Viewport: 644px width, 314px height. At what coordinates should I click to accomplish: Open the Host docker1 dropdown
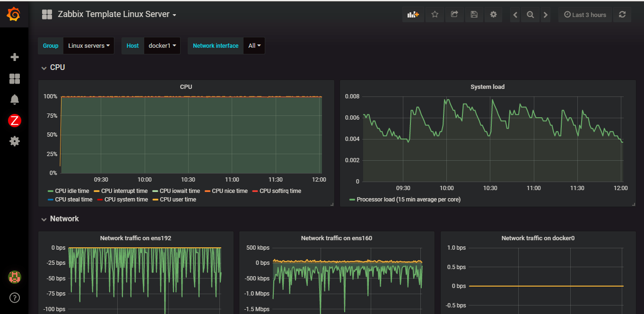(162, 46)
